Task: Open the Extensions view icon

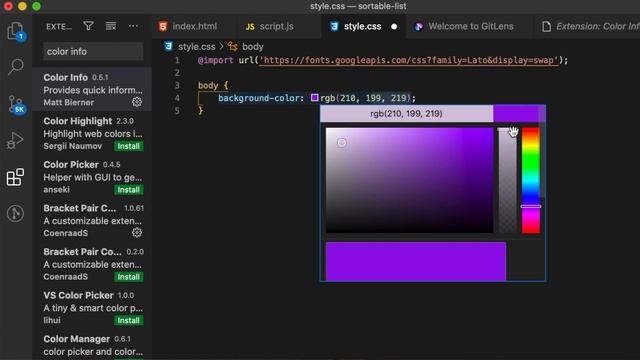Action: pos(16,177)
